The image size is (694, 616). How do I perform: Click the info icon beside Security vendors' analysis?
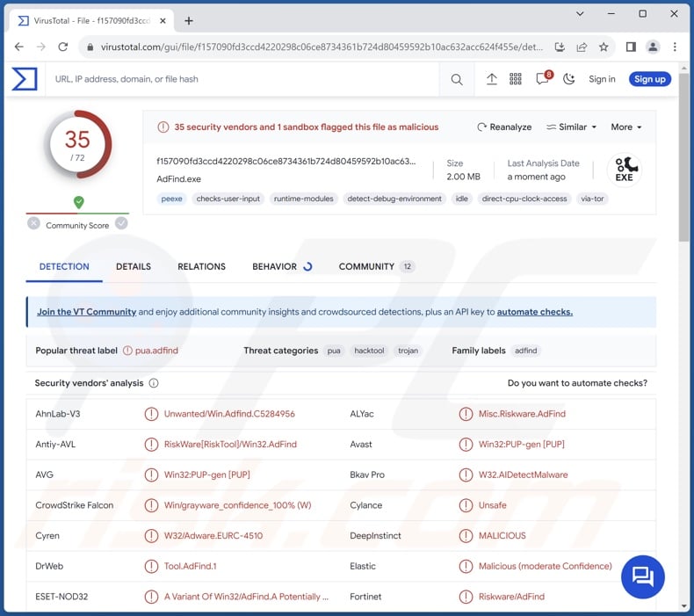coord(154,383)
